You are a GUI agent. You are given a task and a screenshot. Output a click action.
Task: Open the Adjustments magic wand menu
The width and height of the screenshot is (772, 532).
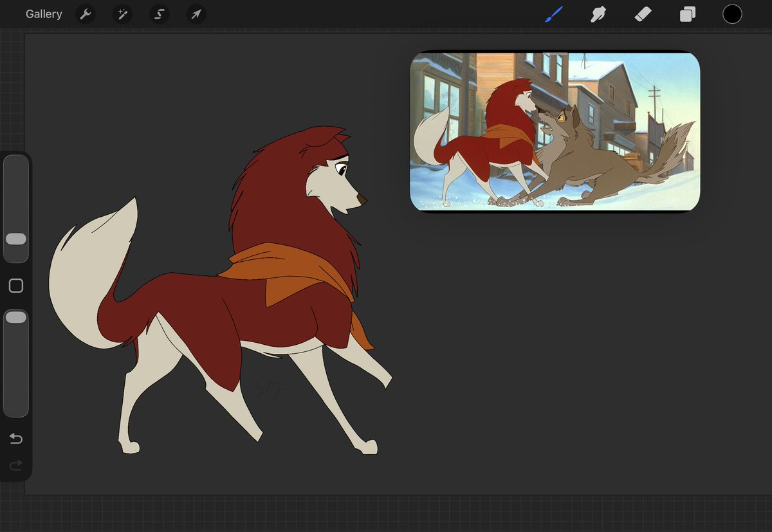[x=122, y=14]
